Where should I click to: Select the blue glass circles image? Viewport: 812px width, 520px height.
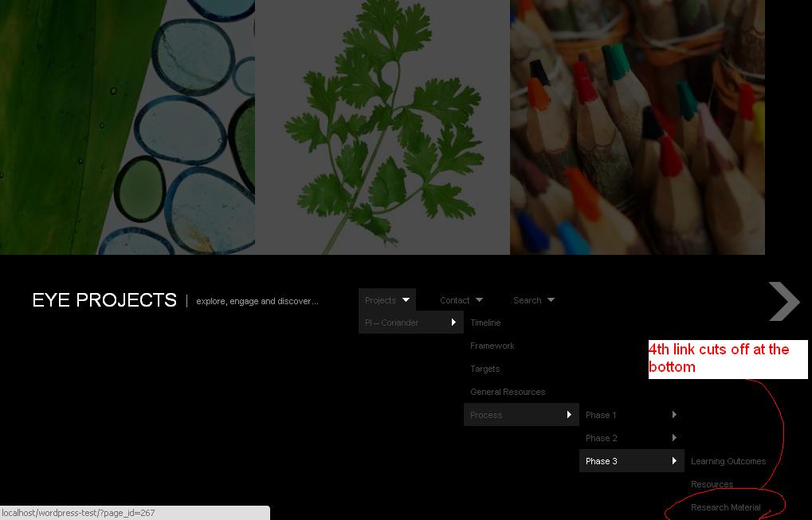[127, 127]
